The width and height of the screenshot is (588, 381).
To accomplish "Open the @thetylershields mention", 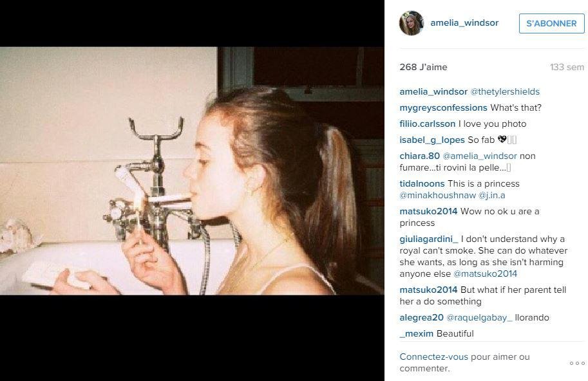I will pos(505,92).
